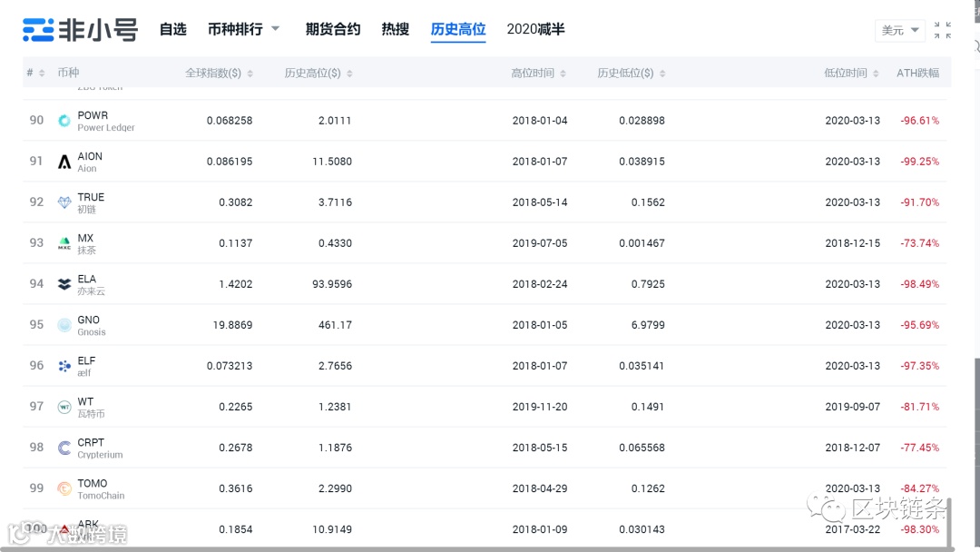This screenshot has width=980, height=552.
Task: Open the Crypterium coin link
Action: [x=100, y=455]
